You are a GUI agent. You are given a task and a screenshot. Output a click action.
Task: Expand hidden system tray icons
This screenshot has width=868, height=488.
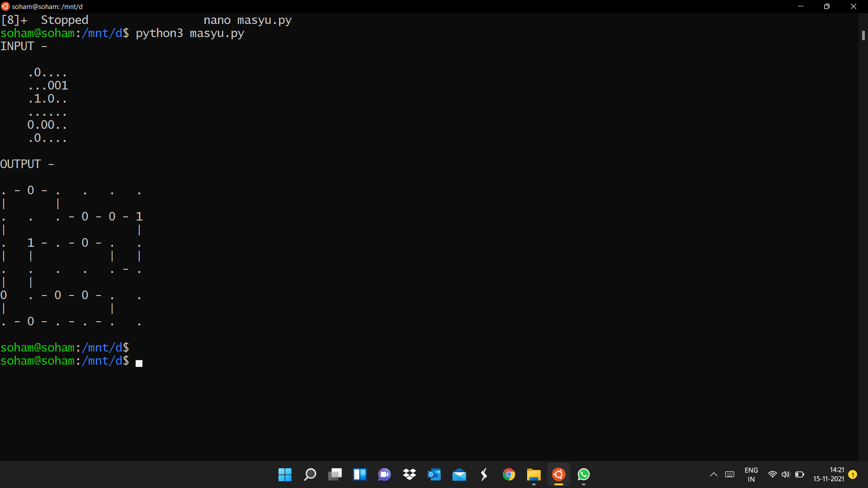[x=713, y=474]
